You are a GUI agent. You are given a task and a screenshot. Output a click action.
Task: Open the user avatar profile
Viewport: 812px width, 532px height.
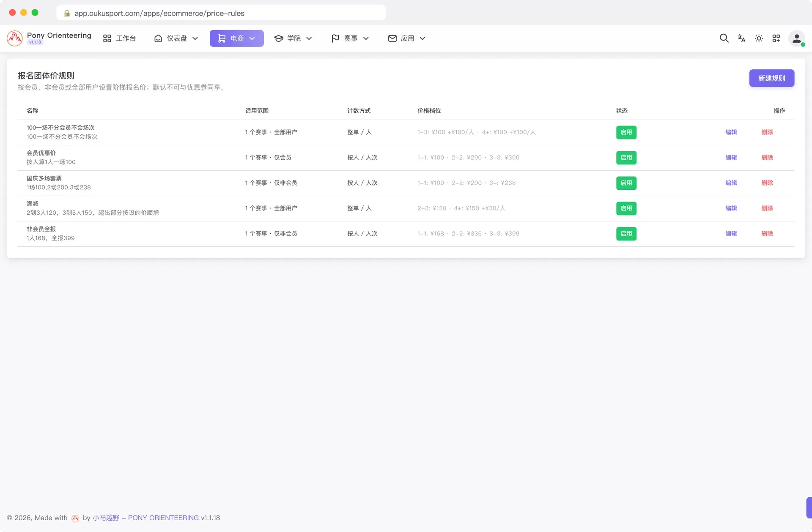tap(797, 38)
